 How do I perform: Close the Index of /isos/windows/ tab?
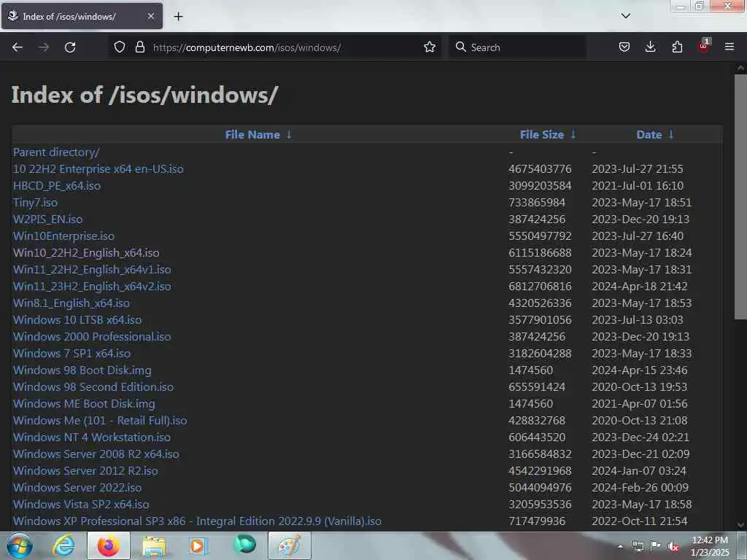click(x=150, y=16)
